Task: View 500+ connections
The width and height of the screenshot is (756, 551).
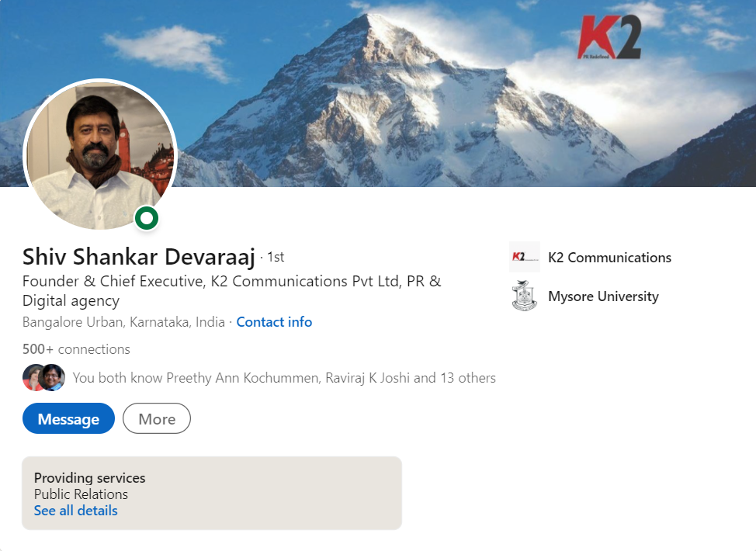Action: pyautogui.click(x=76, y=349)
